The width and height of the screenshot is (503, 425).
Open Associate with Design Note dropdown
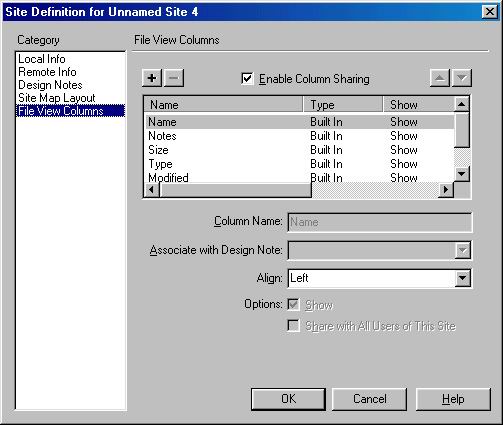tap(462, 250)
